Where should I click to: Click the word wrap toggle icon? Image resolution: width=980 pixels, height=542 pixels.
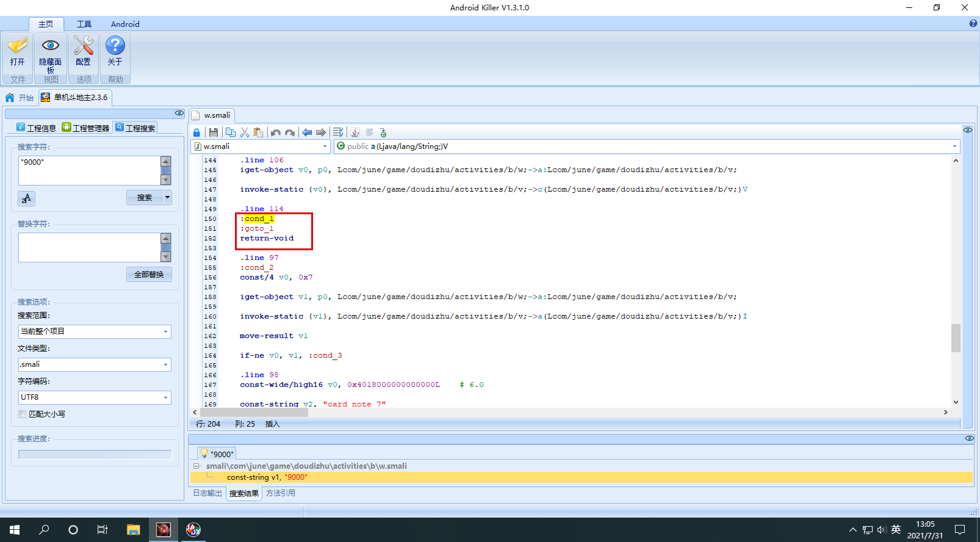pos(338,132)
